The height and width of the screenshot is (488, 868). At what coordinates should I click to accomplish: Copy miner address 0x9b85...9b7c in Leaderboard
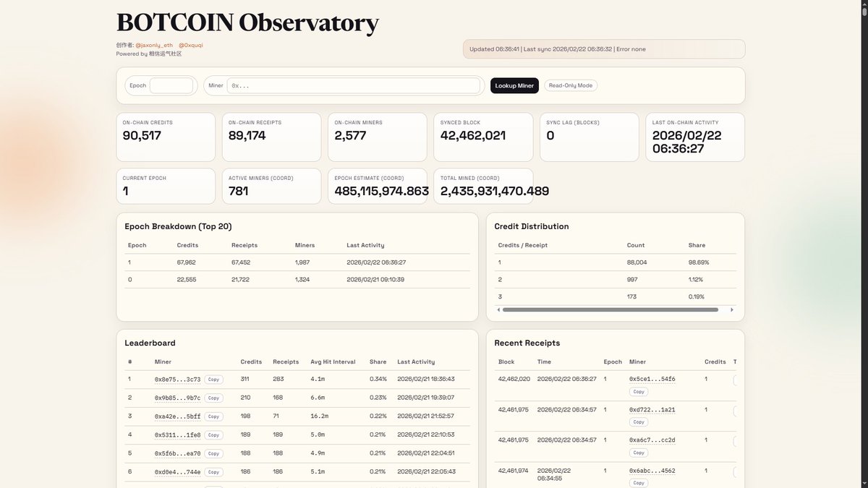click(213, 398)
